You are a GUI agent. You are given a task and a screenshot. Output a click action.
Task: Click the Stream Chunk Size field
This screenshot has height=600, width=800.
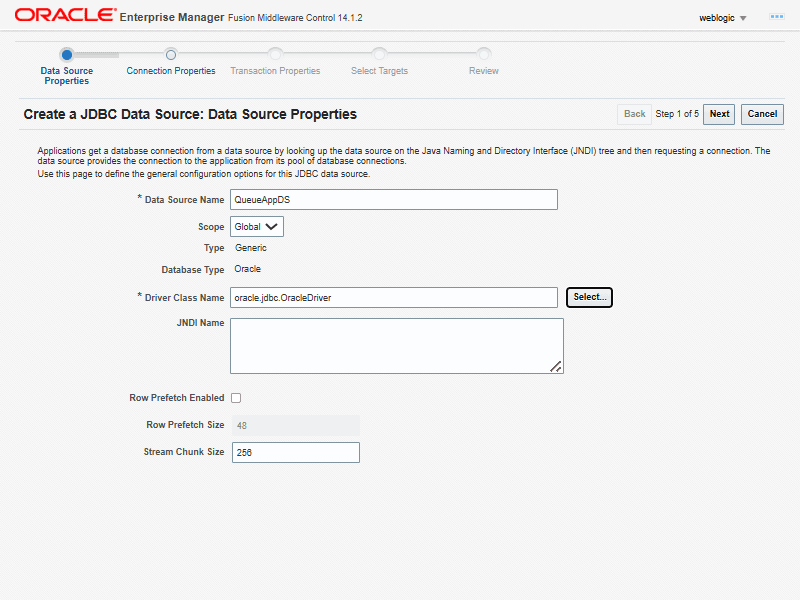coord(295,453)
